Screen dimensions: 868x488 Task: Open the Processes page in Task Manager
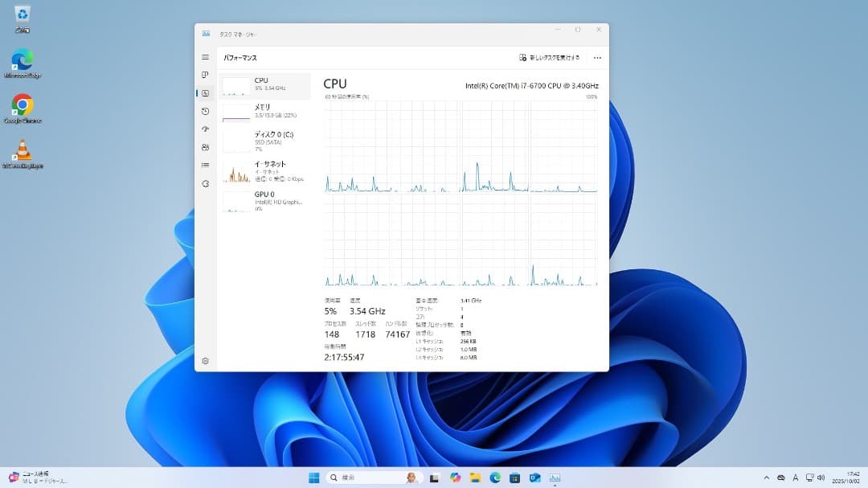[205, 74]
